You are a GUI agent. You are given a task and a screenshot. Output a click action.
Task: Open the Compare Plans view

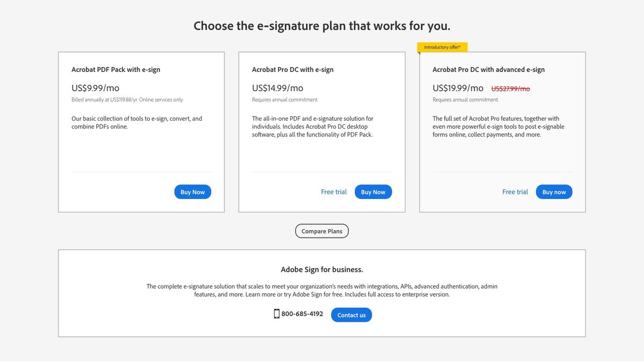tap(321, 231)
